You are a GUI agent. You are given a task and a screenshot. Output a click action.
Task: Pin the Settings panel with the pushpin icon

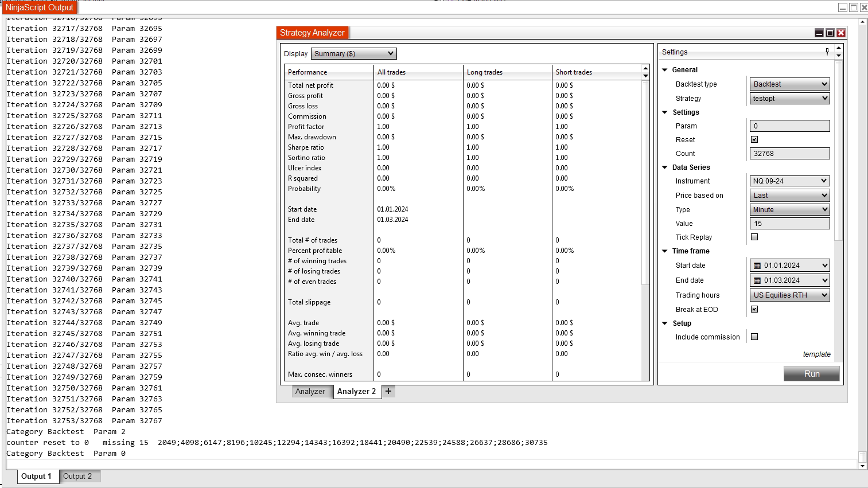point(827,52)
